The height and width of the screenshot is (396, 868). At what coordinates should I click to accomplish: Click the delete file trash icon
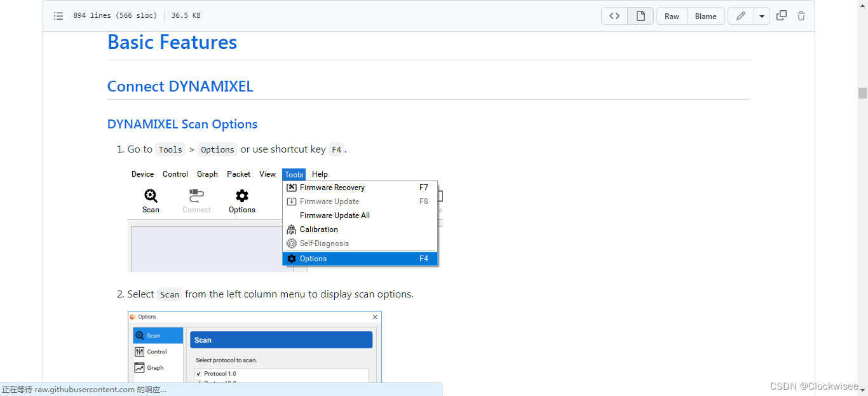coord(801,15)
